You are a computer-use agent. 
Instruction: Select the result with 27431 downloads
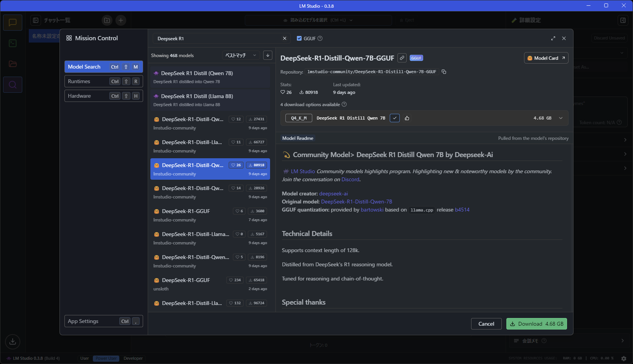pyautogui.click(x=210, y=123)
